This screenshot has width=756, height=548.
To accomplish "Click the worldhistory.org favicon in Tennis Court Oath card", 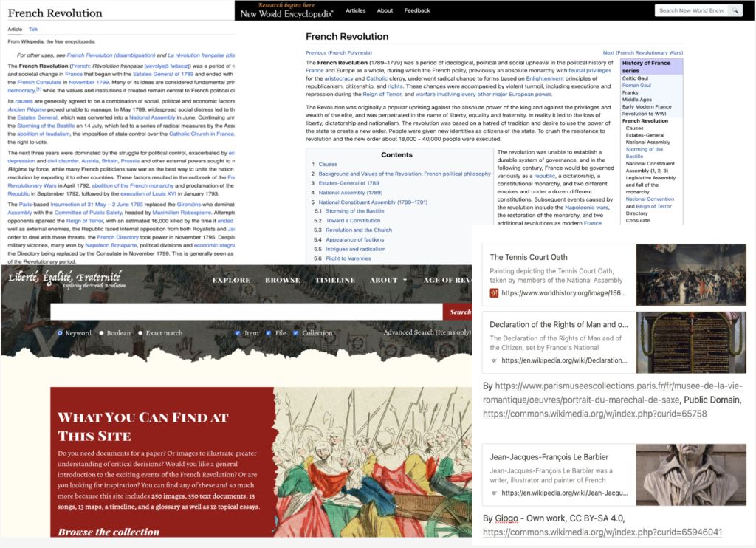I will [494, 293].
